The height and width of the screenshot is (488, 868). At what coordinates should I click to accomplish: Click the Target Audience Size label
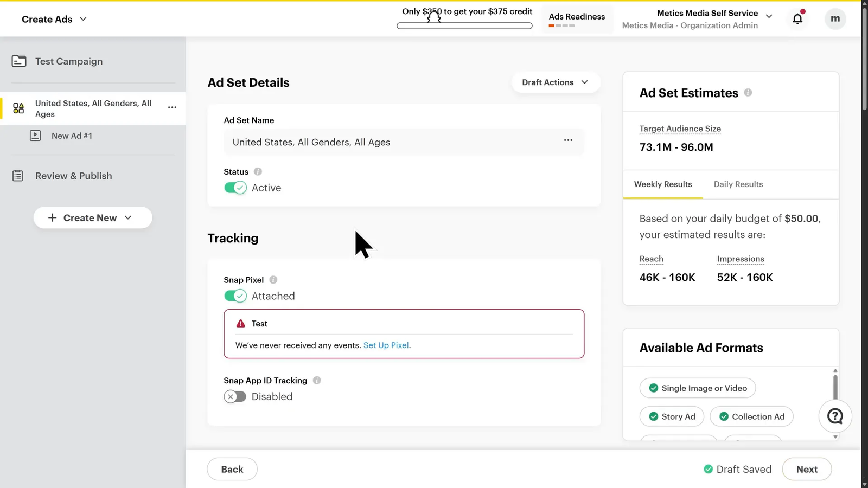point(680,129)
